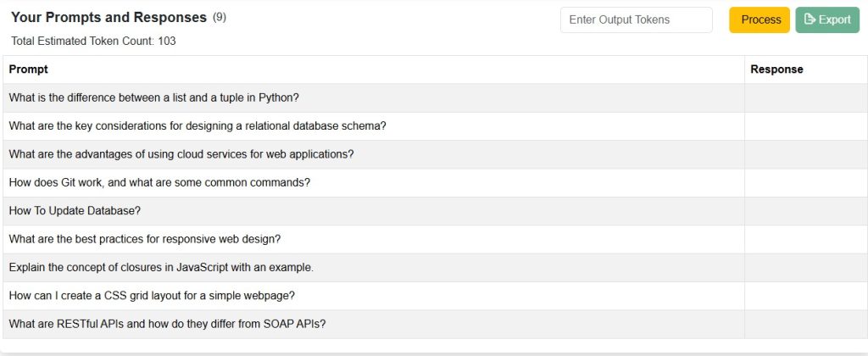Click the yellow Process button
Viewport: 868px width, 356px height.
pyautogui.click(x=759, y=20)
